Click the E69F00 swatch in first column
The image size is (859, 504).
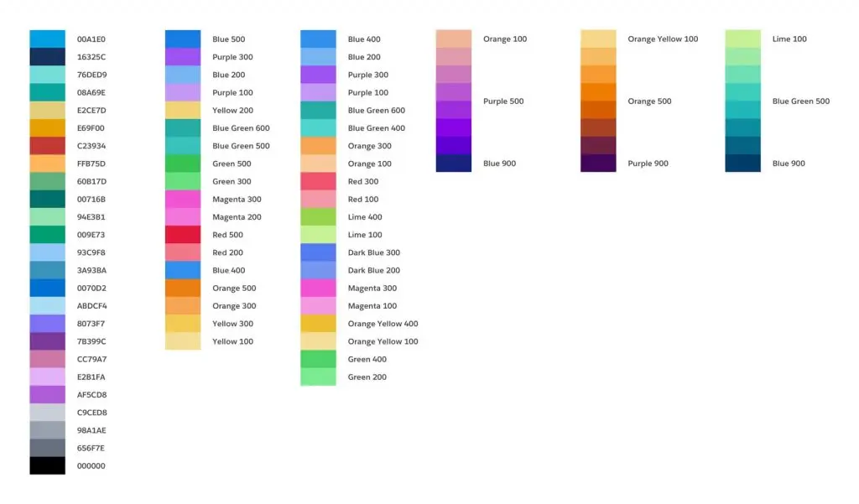(x=47, y=127)
